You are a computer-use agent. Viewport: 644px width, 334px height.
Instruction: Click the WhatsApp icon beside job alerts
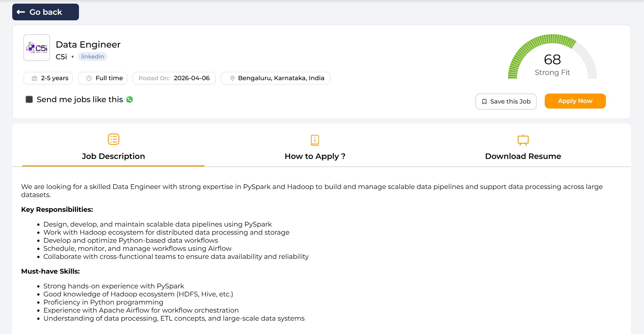(x=130, y=99)
